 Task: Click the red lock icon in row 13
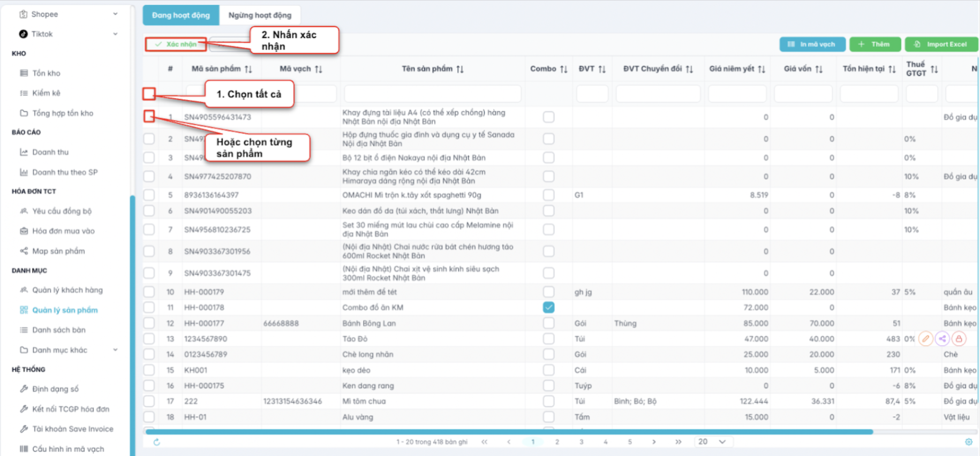959,339
